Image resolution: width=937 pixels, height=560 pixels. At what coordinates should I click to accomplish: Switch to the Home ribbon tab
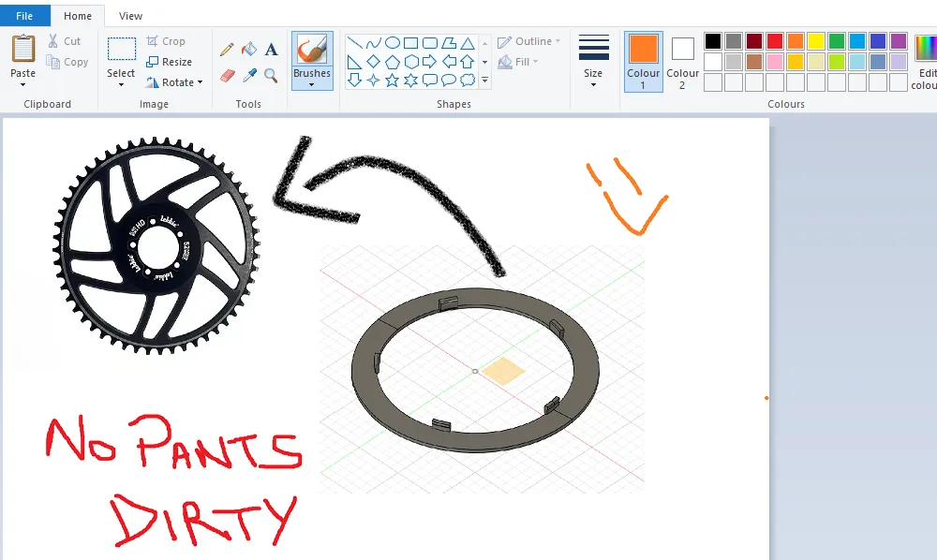coord(78,16)
